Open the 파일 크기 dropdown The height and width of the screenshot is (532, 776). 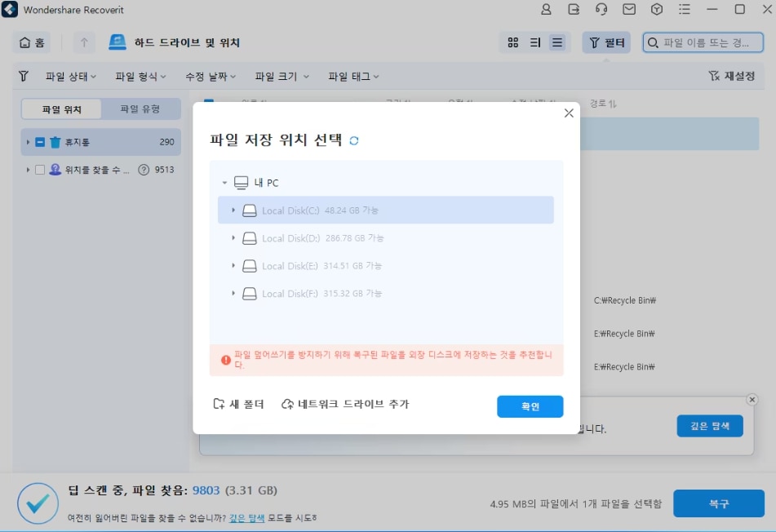pos(282,76)
